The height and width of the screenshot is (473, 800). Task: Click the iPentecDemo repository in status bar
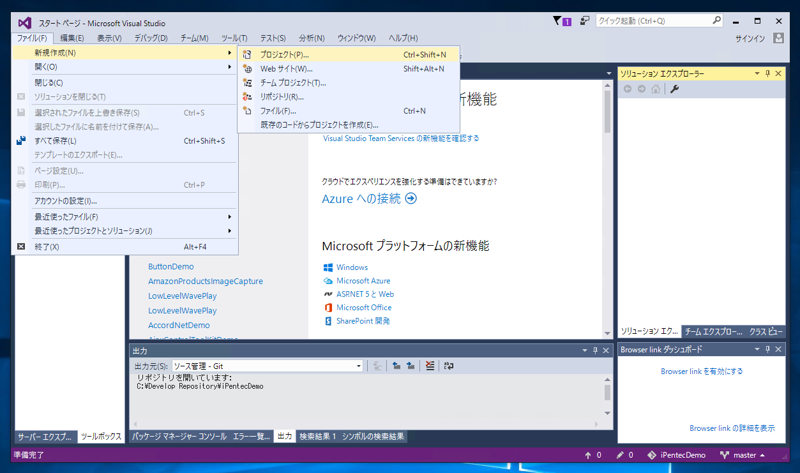tap(677, 455)
